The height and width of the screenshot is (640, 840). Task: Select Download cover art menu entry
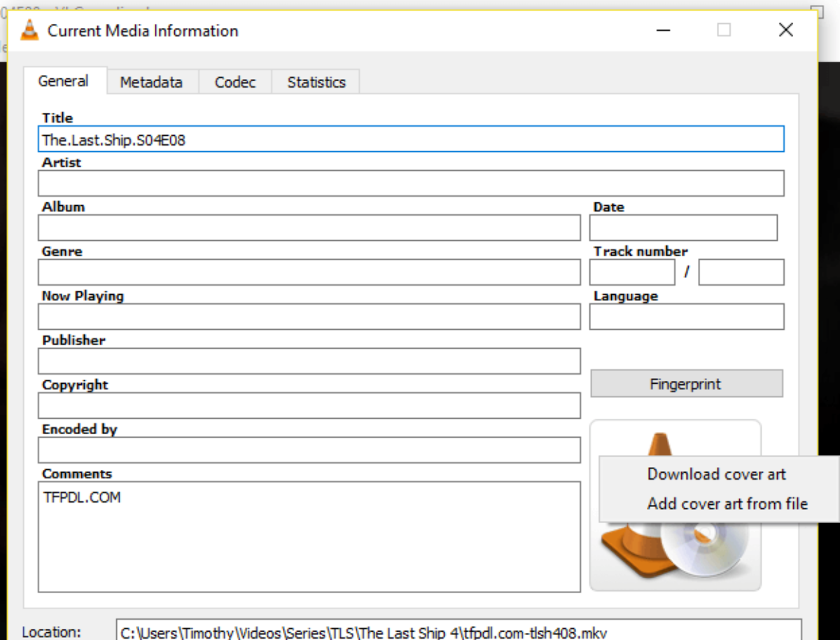[x=717, y=474]
